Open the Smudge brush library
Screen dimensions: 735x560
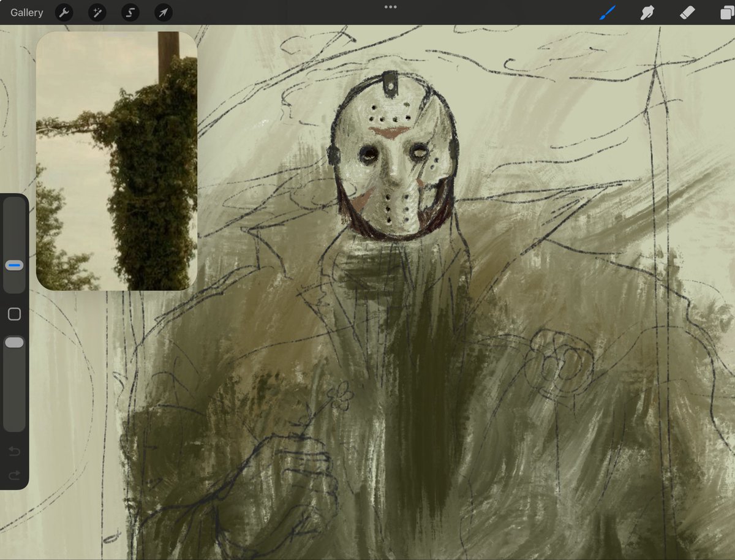click(x=647, y=12)
